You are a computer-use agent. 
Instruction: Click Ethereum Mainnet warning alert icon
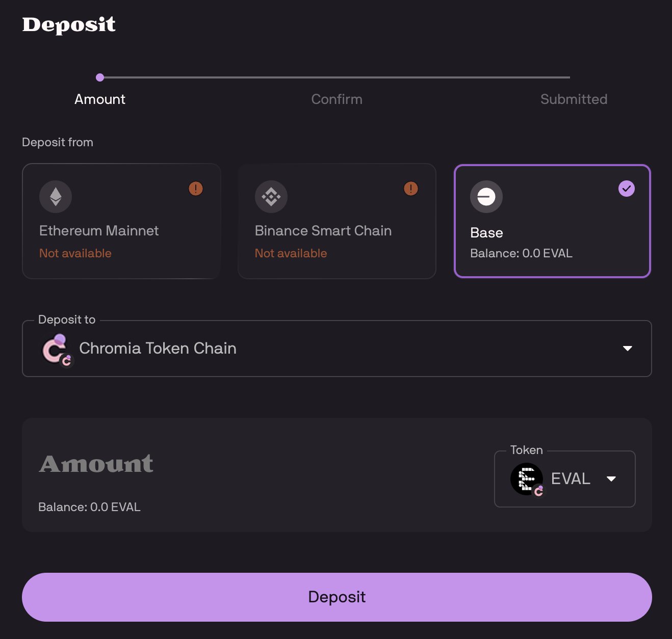(x=196, y=189)
